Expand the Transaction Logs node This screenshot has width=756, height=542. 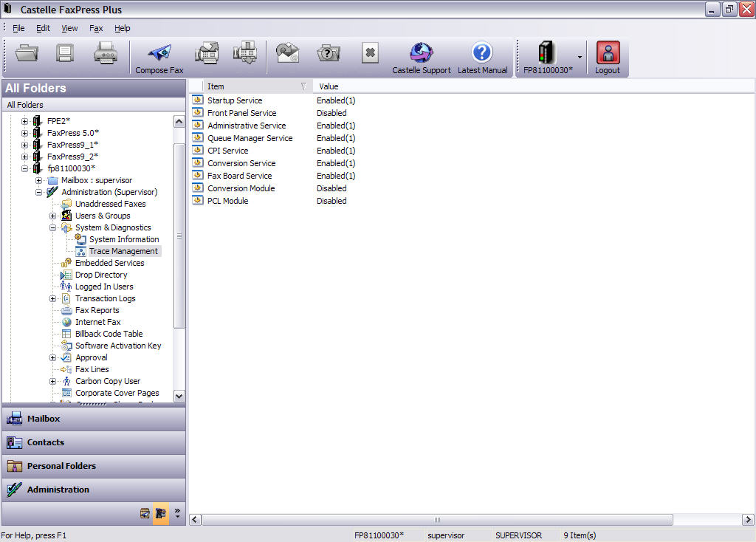(52, 298)
